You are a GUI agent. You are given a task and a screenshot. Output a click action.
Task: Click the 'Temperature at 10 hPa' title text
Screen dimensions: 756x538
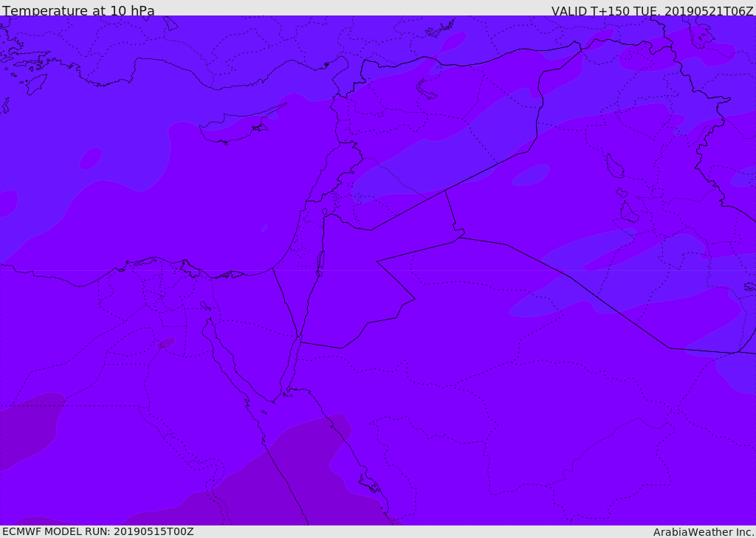pos(78,10)
